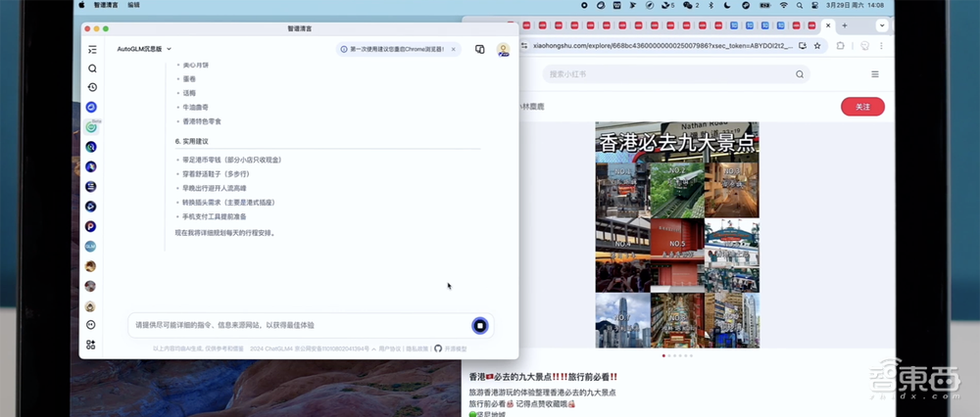Open the 用户协议 link

[391, 348]
